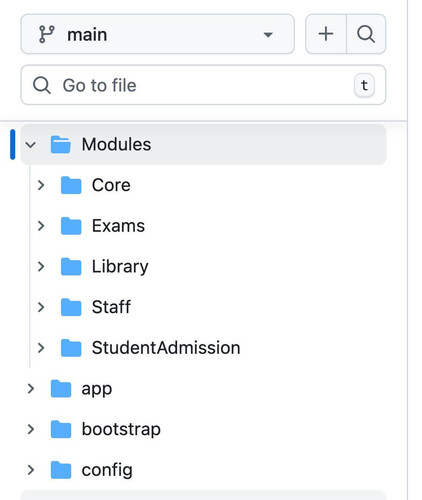Image resolution: width=422 pixels, height=500 pixels.
Task: Expand the StudentAdmission folder chevron
Action: [41, 348]
